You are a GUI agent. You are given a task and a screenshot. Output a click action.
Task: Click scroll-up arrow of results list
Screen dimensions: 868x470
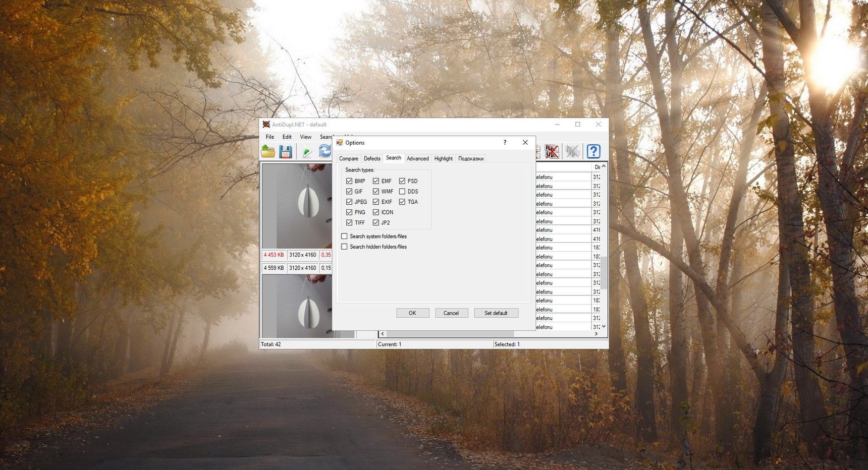[604, 166]
